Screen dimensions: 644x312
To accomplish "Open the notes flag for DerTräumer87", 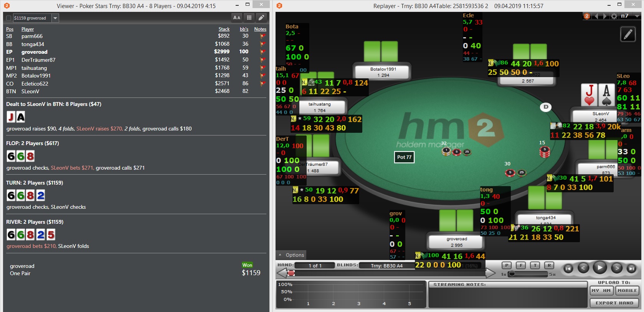I will coord(263,60).
